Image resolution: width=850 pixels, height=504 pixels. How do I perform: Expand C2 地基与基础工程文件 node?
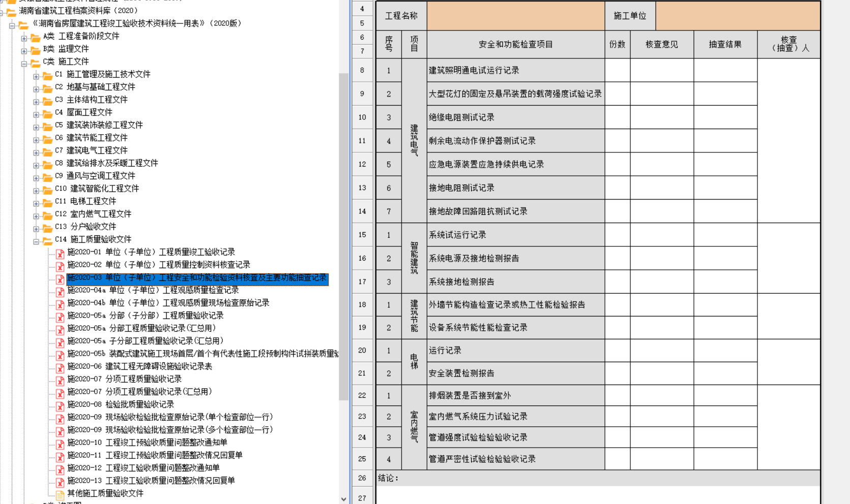click(36, 89)
